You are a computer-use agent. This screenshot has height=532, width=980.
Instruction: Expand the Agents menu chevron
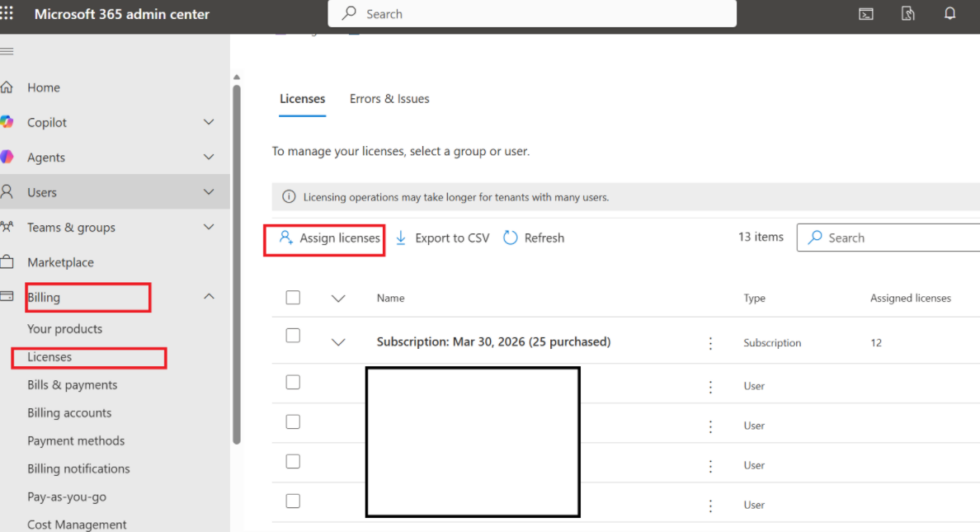pos(209,157)
